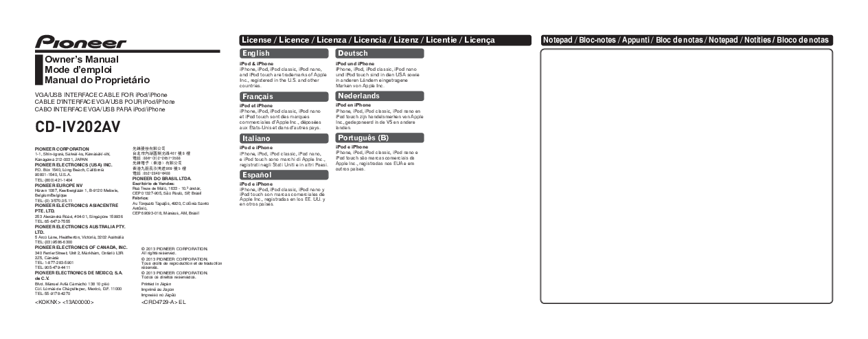Viewport: 868px width, 339px height.
Task: Click the Português (B) language heading
Action: tap(379, 138)
